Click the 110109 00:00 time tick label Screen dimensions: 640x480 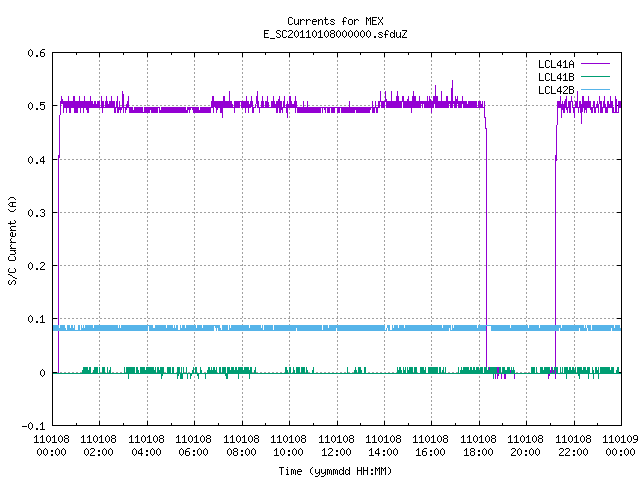tap(620, 446)
